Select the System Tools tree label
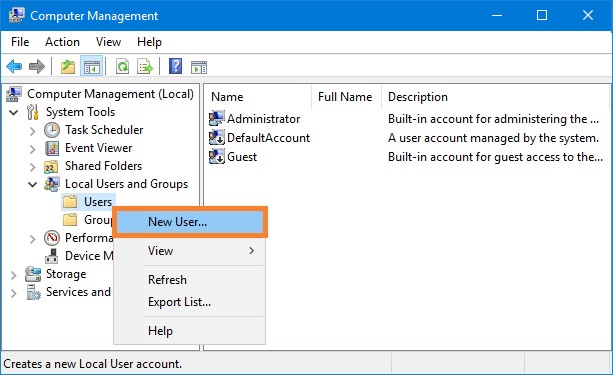 [80, 112]
